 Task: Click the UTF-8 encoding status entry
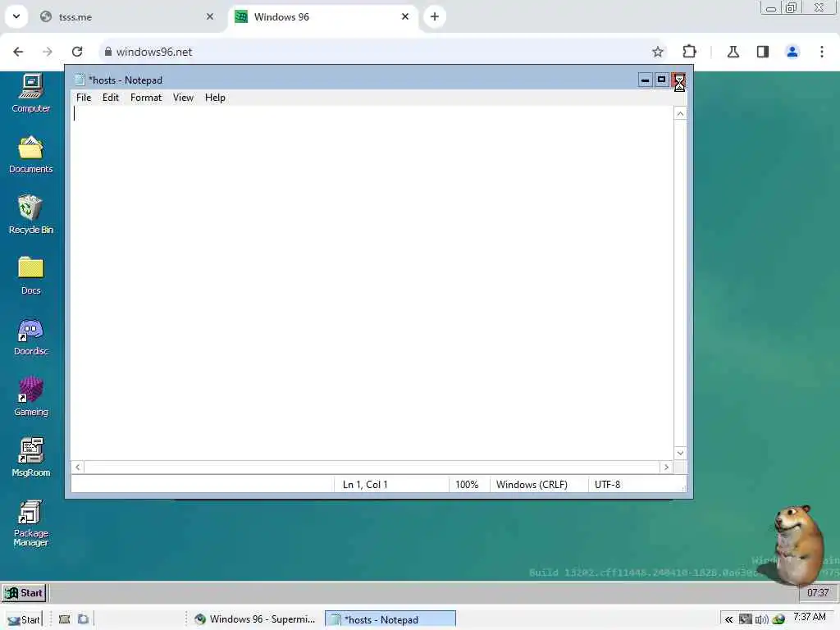point(608,485)
